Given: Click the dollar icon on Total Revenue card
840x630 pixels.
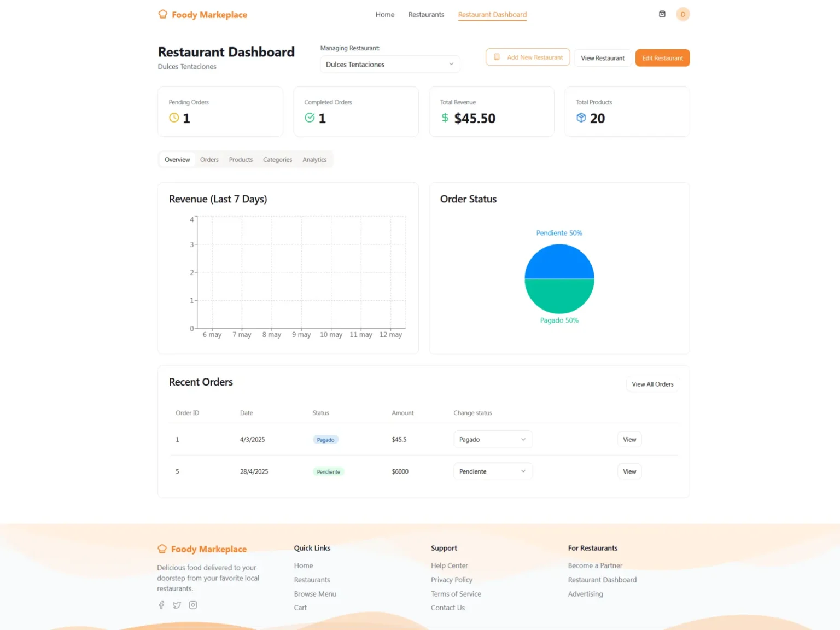Looking at the screenshot, I should [x=445, y=118].
